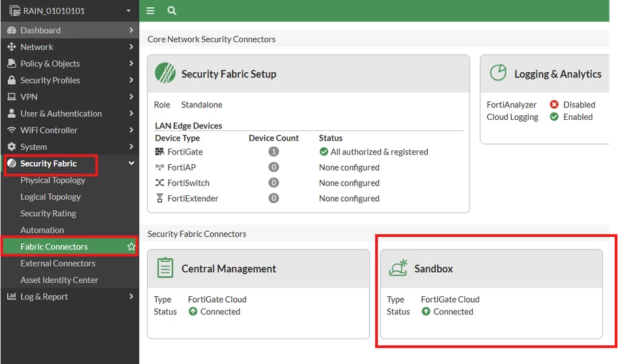This screenshot has height=364, width=618.
Task: Click 'Security Fabric Connectors' section heading
Action: [x=197, y=234]
